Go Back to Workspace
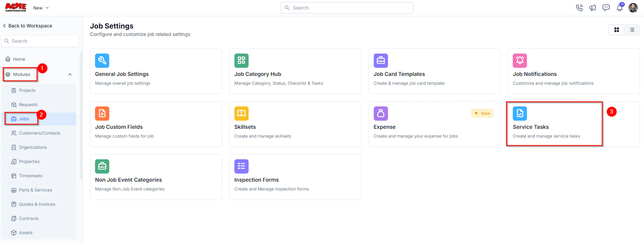 pyautogui.click(x=27, y=26)
